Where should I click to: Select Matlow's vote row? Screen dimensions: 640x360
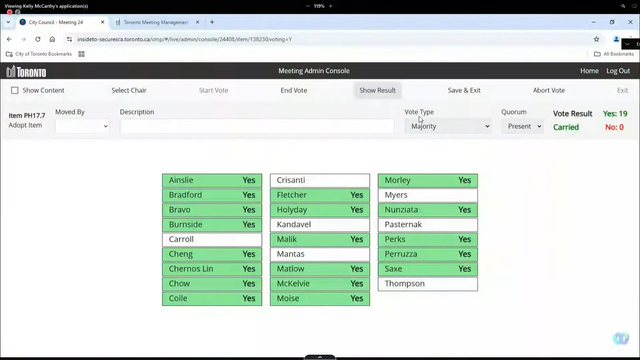(x=320, y=269)
